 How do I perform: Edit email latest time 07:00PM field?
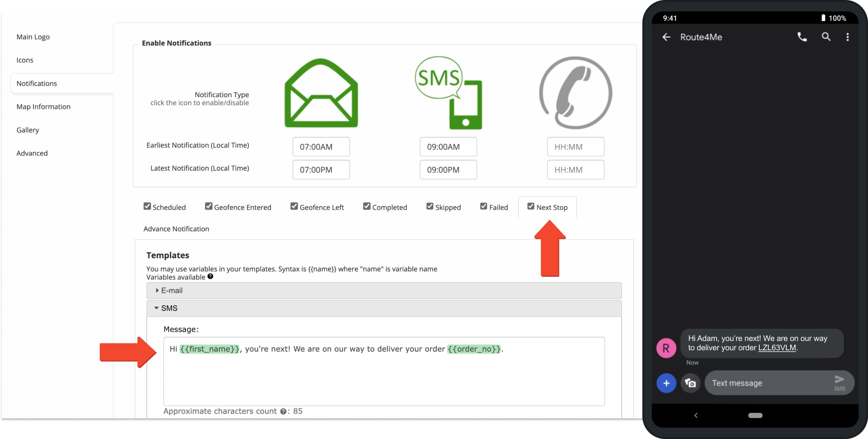321,169
